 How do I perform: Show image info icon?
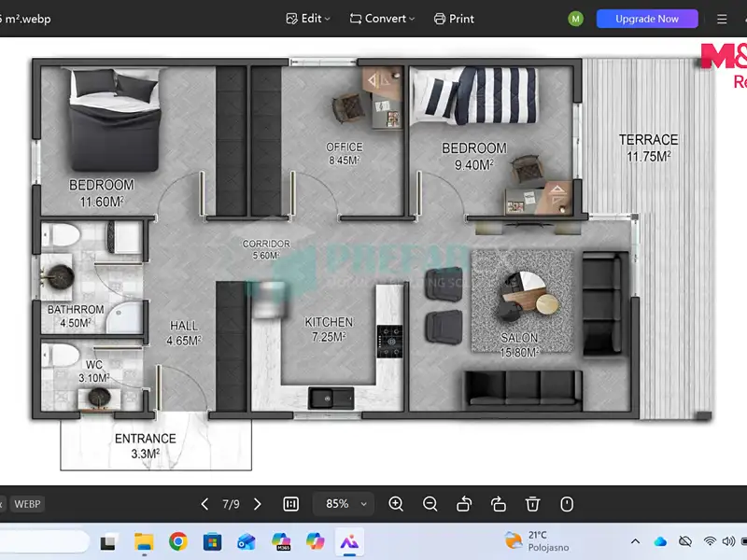(x=567, y=504)
